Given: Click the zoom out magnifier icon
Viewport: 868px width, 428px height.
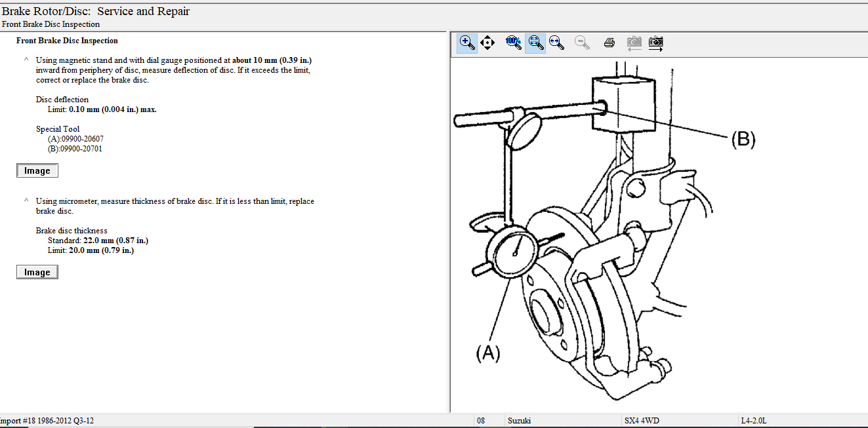Looking at the screenshot, I should (x=581, y=43).
